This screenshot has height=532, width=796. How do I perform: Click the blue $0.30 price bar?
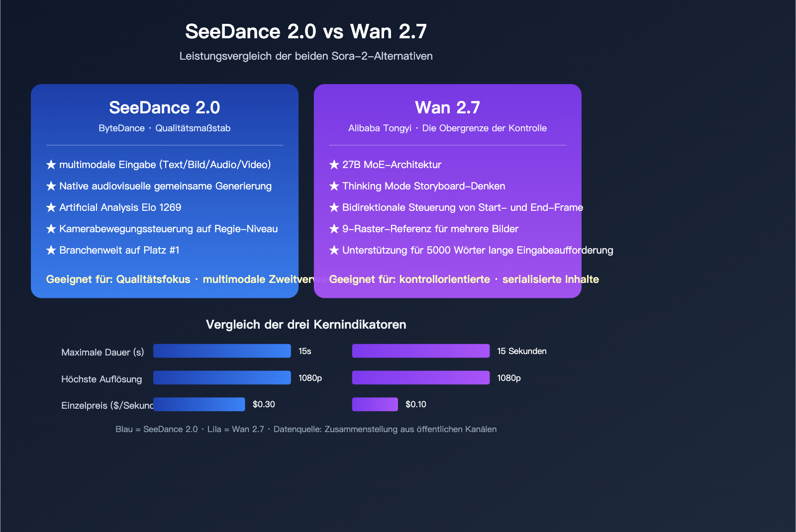(199, 404)
